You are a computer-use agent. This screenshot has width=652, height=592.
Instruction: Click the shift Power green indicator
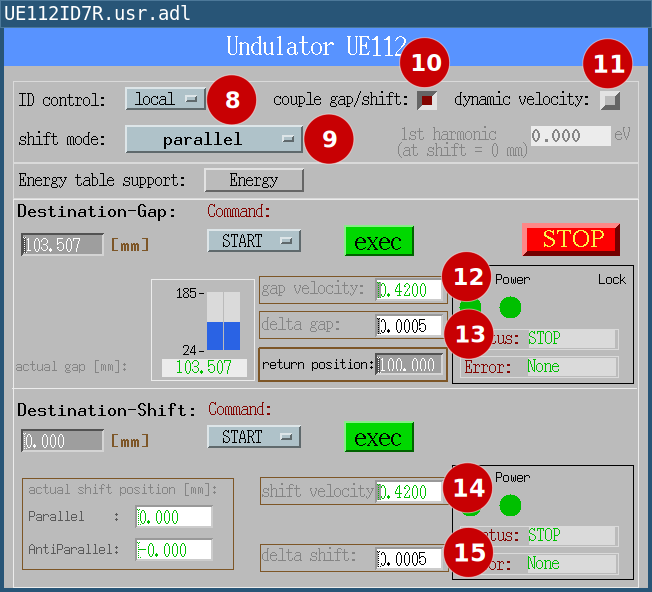click(x=510, y=505)
